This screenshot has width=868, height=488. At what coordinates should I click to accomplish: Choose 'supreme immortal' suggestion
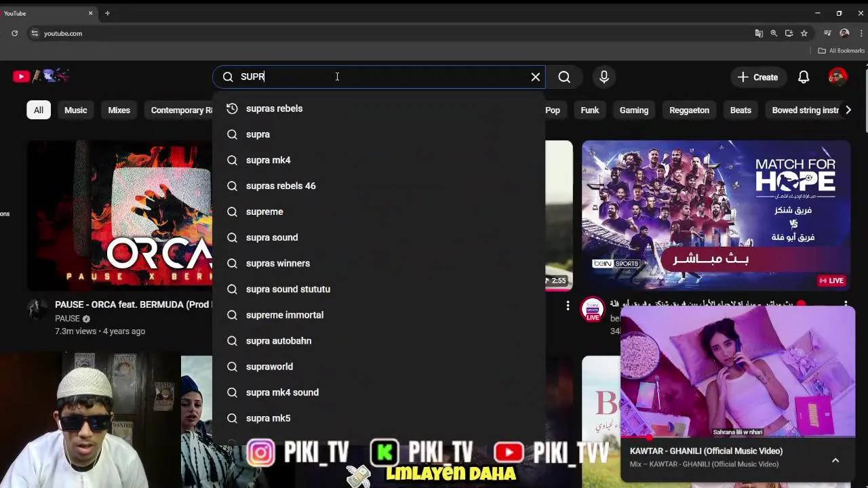(x=379, y=314)
